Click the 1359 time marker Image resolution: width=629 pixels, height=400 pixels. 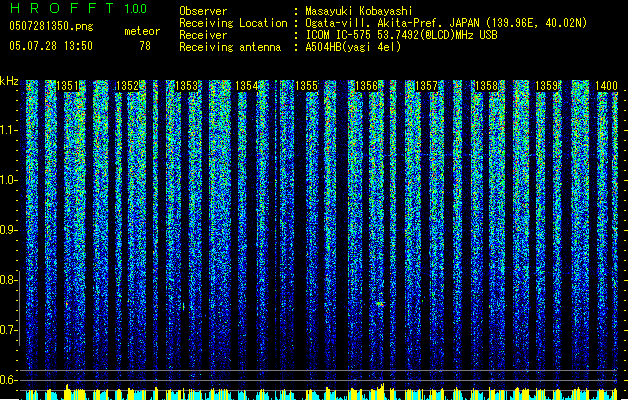pyautogui.click(x=547, y=86)
